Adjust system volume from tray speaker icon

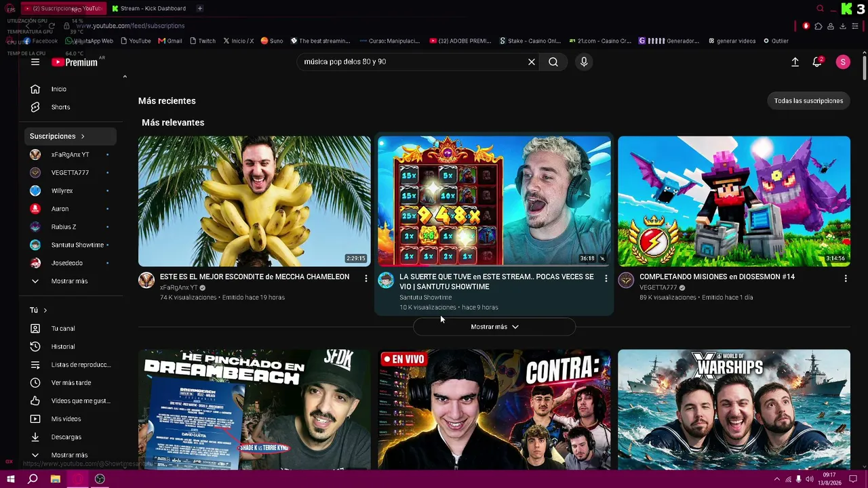tap(809, 479)
